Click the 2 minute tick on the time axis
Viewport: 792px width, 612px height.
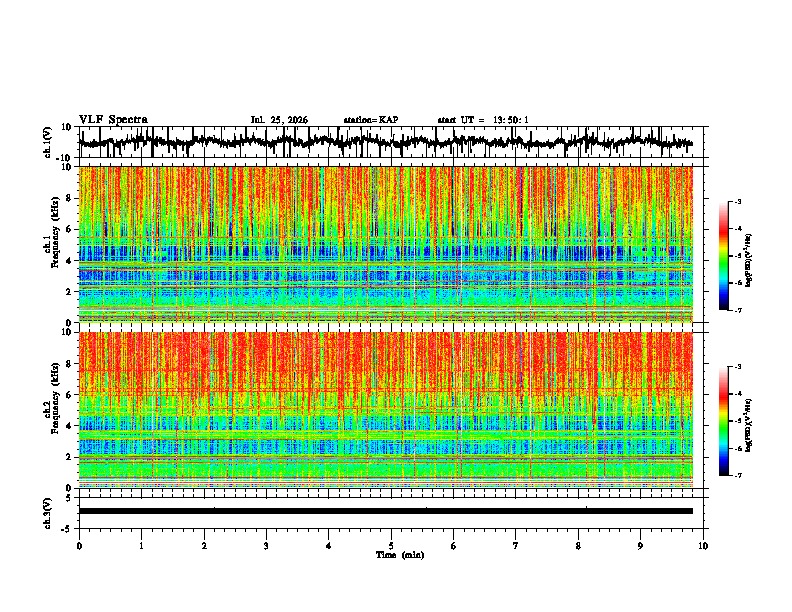[x=204, y=546]
